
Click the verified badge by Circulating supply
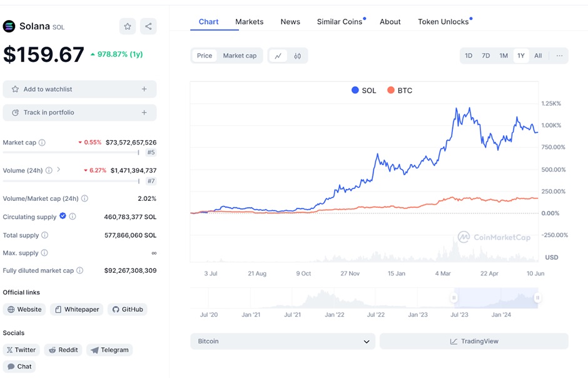pyautogui.click(x=63, y=216)
